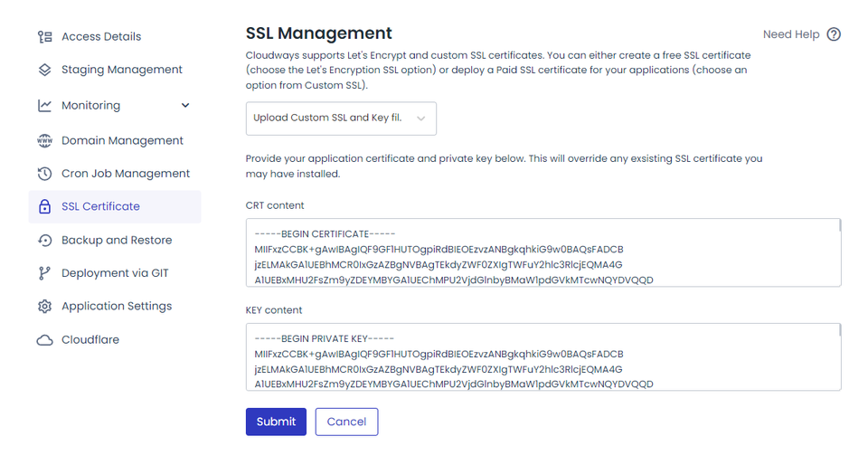Click the Application Settings gear icon
The image size is (868, 465).
point(44,307)
